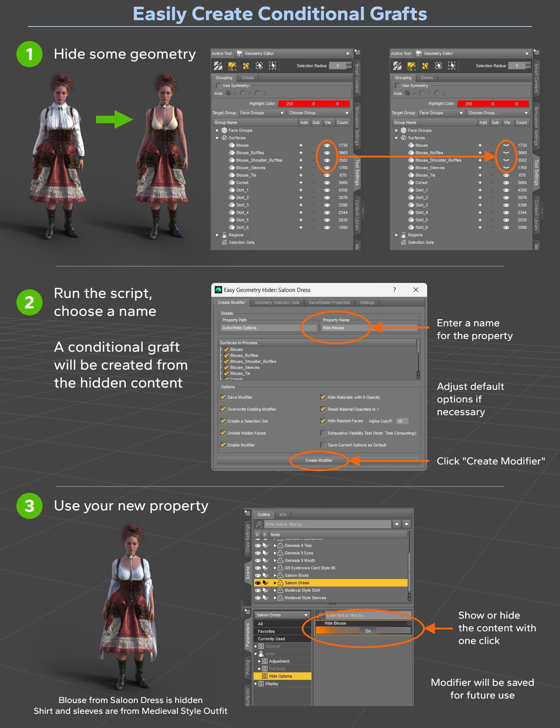Enable the Exhaustive Visibility Test checkbox
Image resolution: width=560 pixels, height=728 pixels.
click(323, 433)
